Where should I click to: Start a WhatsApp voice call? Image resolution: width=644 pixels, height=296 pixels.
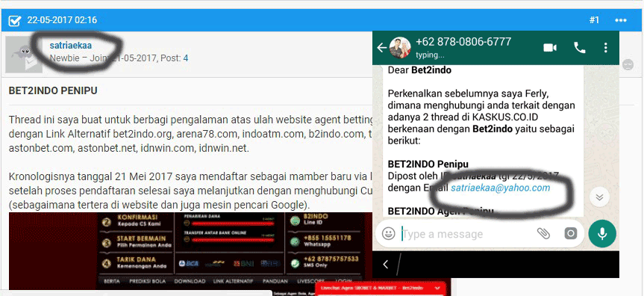pyautogui.click(x=580, y=48)
